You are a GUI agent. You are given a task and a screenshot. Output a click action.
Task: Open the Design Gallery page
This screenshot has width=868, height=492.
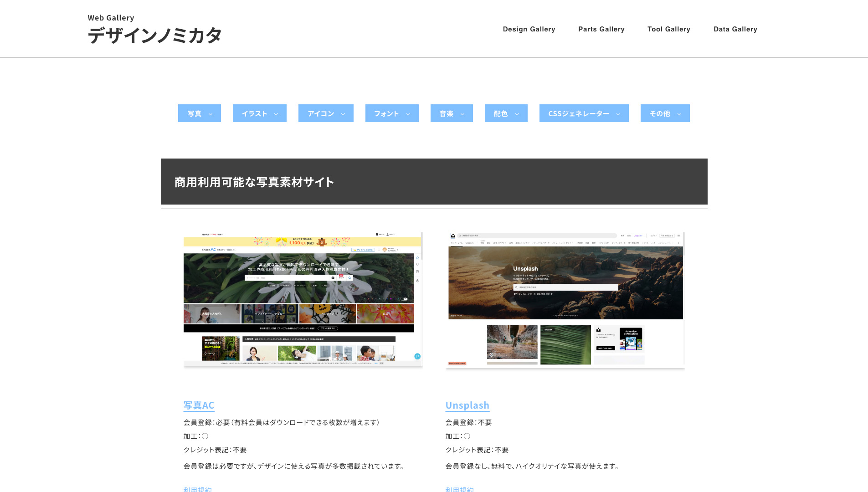[529, 29]
